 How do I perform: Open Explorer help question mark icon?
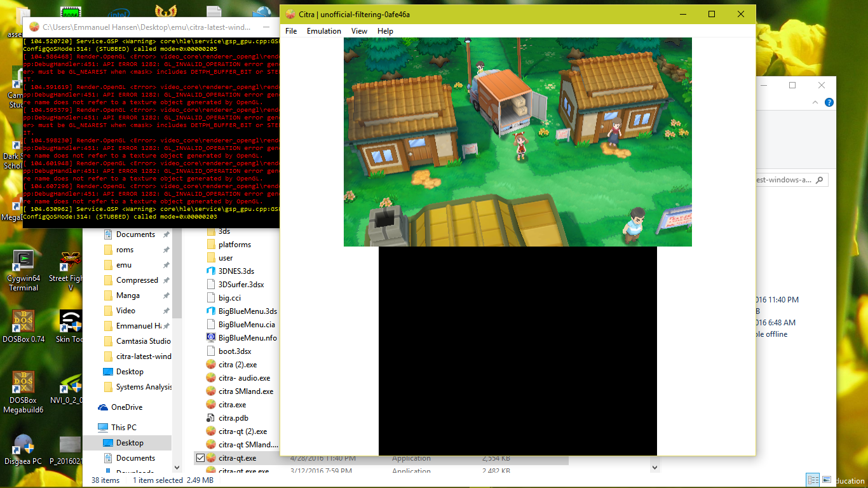tap(829, 102)
